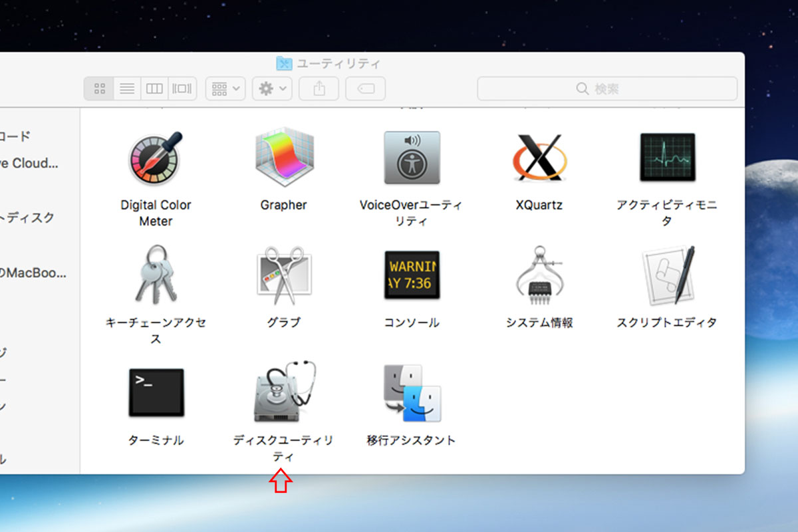Click the Share toolbar button
Screen dimensions: 798x532
point(319,88)
